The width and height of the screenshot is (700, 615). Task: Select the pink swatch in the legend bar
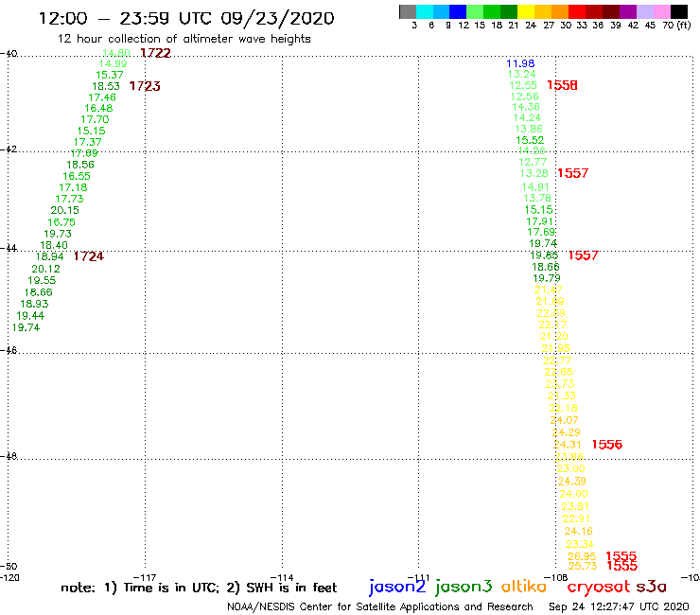[661, 11]
